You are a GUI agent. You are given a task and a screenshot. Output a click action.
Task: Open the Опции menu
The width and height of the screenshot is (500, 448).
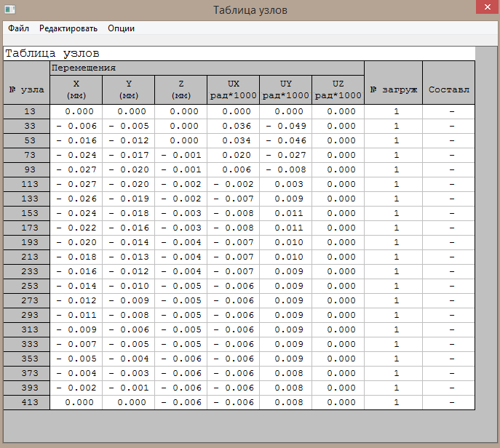121,28
